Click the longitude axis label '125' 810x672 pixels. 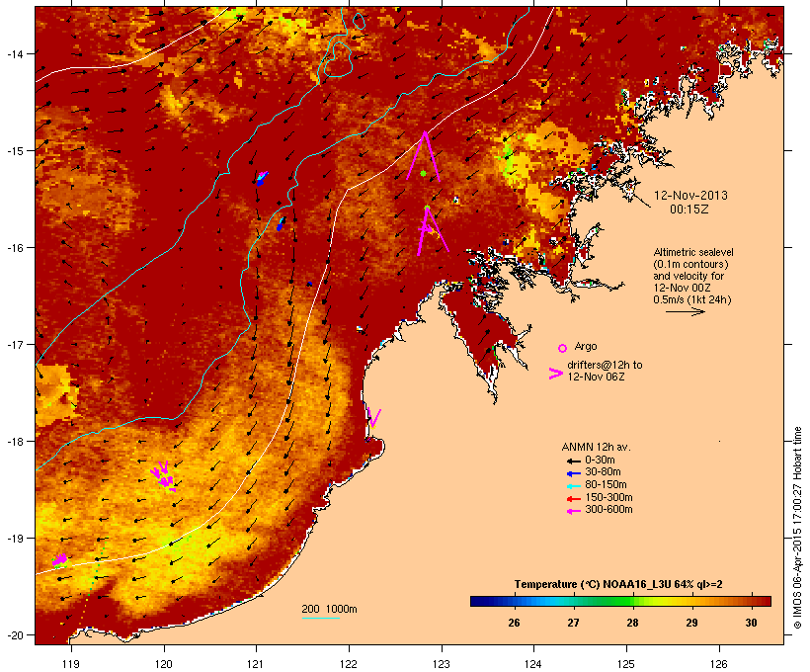(x=626, y=664)
